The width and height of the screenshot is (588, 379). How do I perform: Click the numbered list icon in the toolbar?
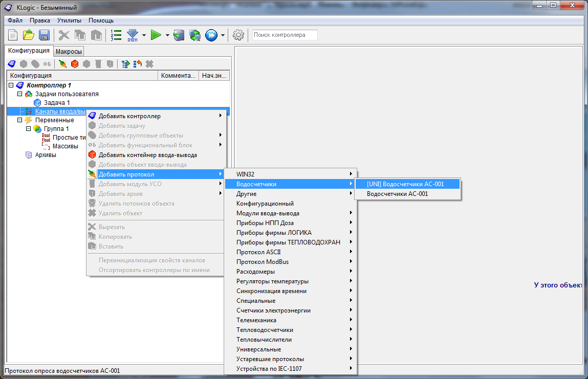pyautogui.click(x=116, y=35)
